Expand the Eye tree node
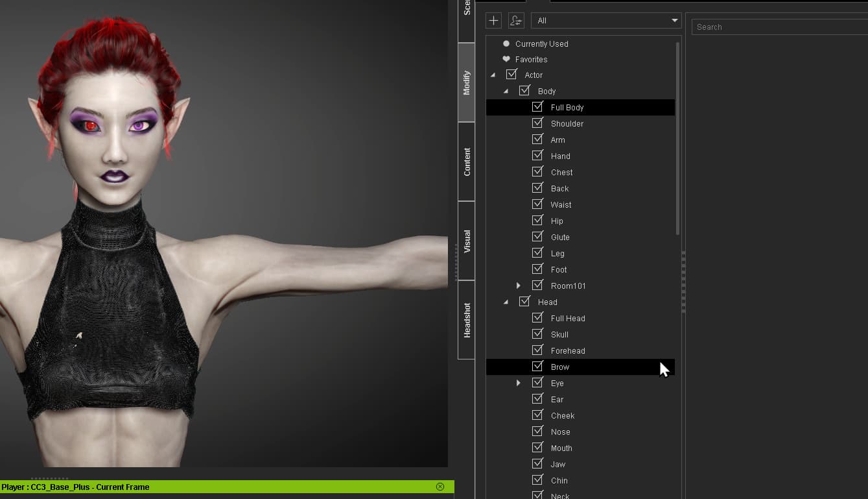Screen dimensions: 868x499 (x=518, y=383)
